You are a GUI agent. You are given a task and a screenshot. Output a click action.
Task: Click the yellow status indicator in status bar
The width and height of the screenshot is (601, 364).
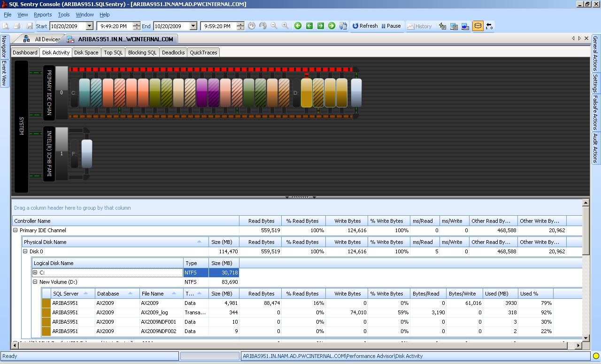pos(595,356)
